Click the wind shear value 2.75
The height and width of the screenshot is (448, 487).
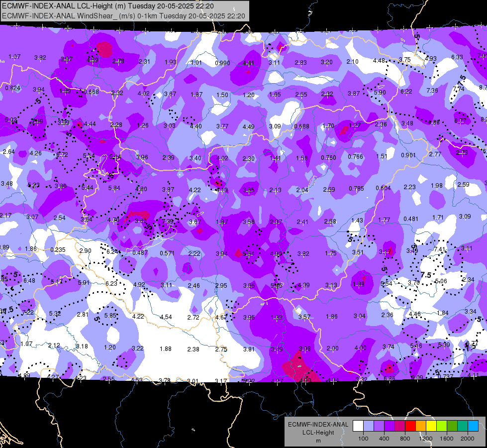pos(221,349)
